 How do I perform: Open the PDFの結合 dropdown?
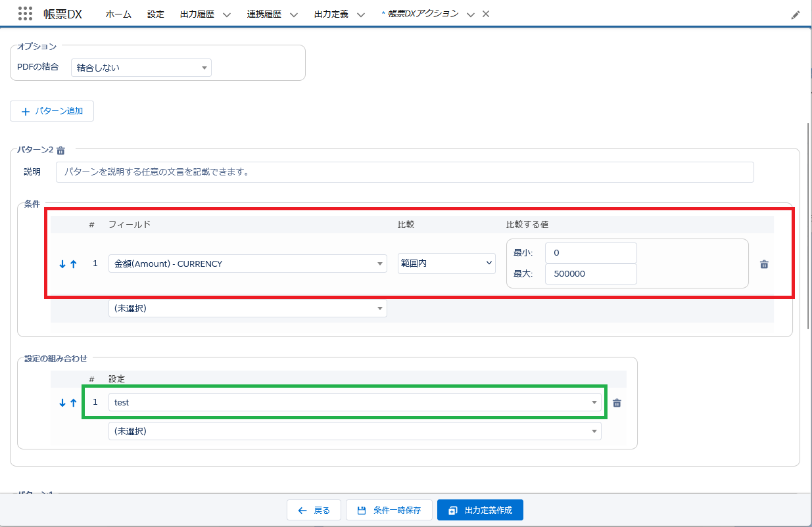click(x=141, y=67)
